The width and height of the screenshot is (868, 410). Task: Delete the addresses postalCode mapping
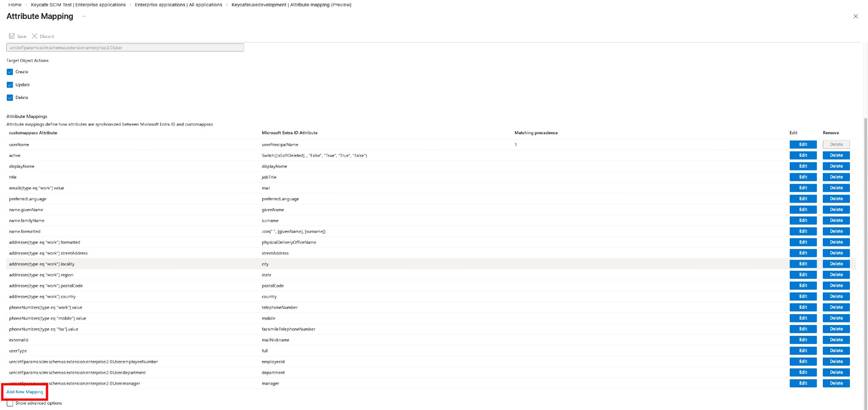[836, 286]
